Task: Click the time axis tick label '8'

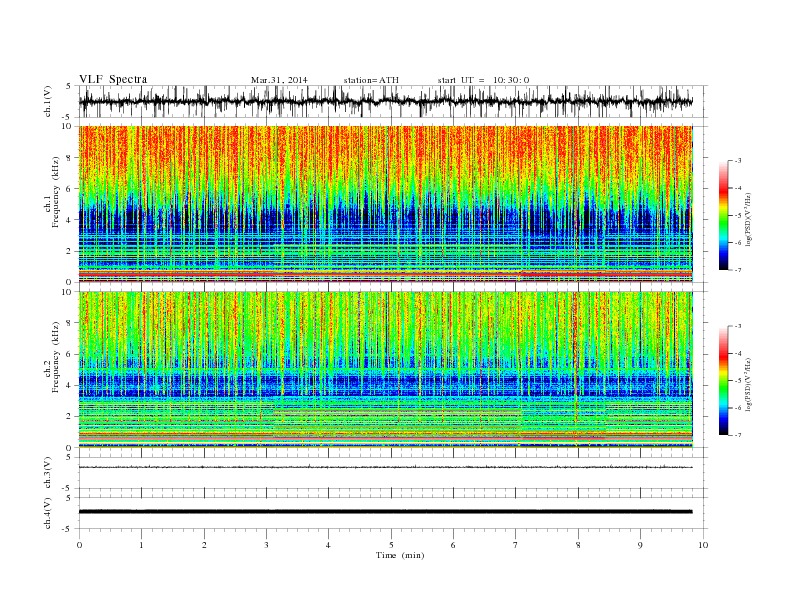Action: (x=578, y=545)
